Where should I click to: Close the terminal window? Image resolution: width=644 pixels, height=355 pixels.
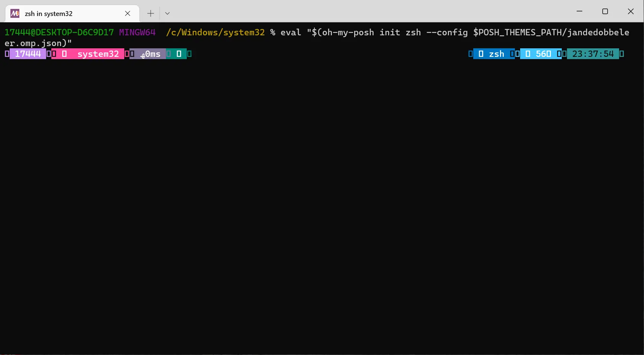(631, 11)
